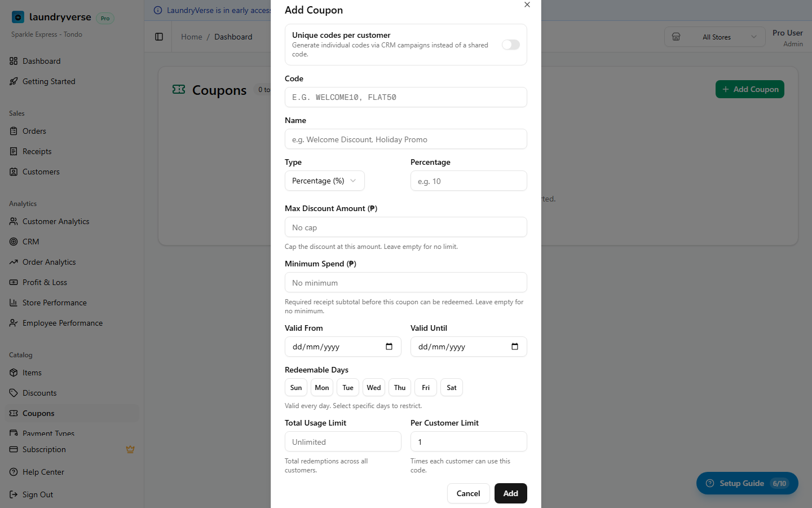Click the early access info icon
This screenshot has height=508, width=812.
(x=158, y=10)
